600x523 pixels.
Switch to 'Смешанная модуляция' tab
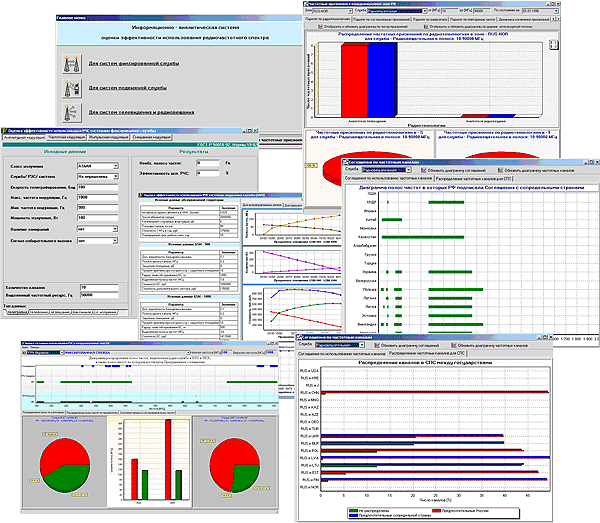(152, 137)
